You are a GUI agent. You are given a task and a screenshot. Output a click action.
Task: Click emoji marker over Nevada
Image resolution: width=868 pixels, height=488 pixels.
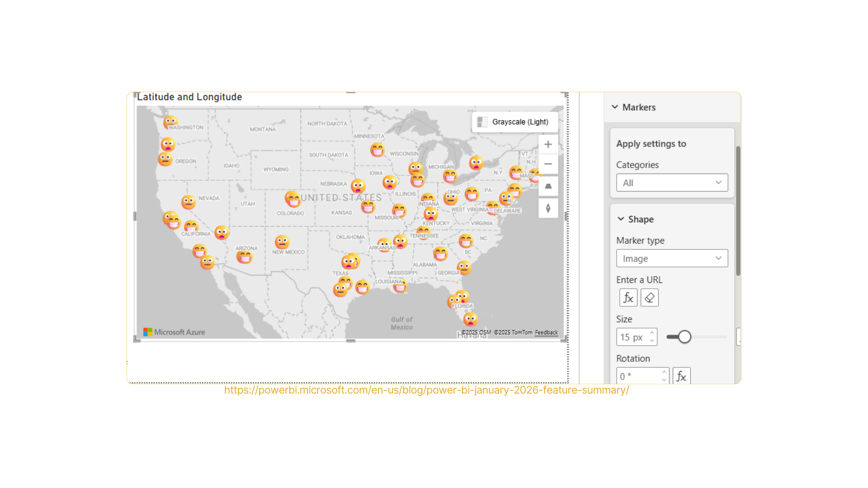coord(189,202)
